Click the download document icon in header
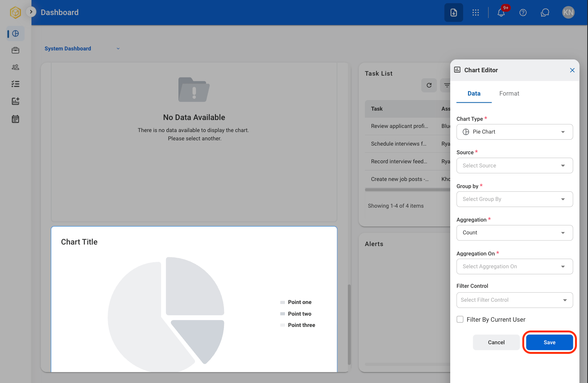This screenshot has width=588, height=383. click(x=454, y=12)
